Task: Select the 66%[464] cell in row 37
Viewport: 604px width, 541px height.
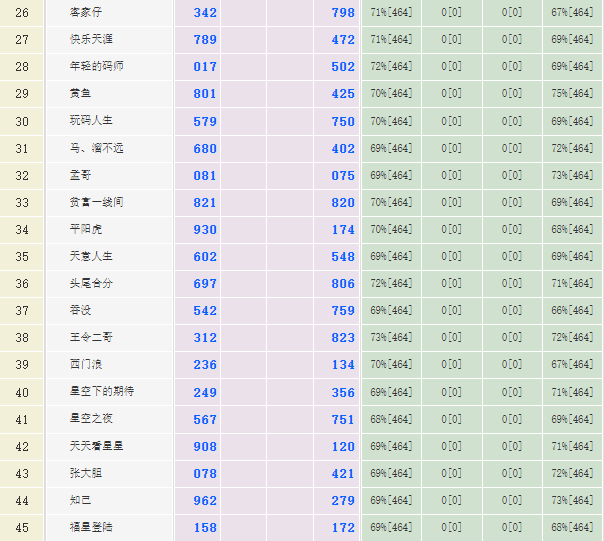Action: (573, 311)
